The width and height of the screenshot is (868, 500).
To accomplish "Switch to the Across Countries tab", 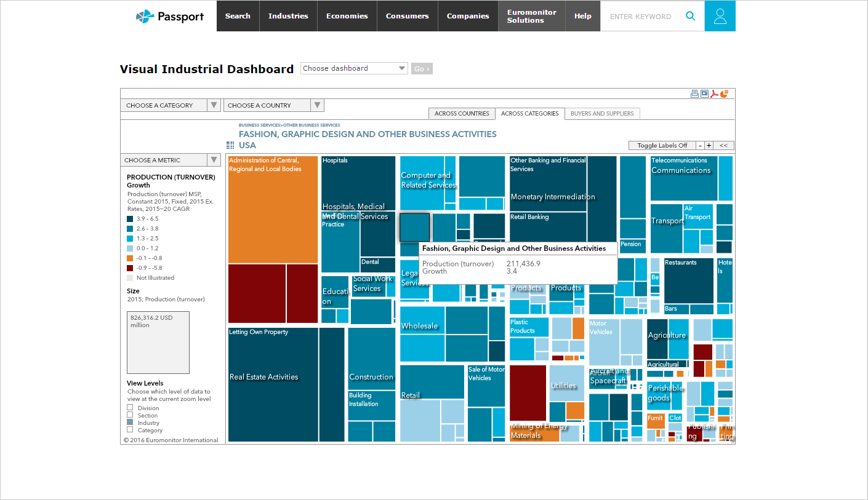I will point(462,113).
